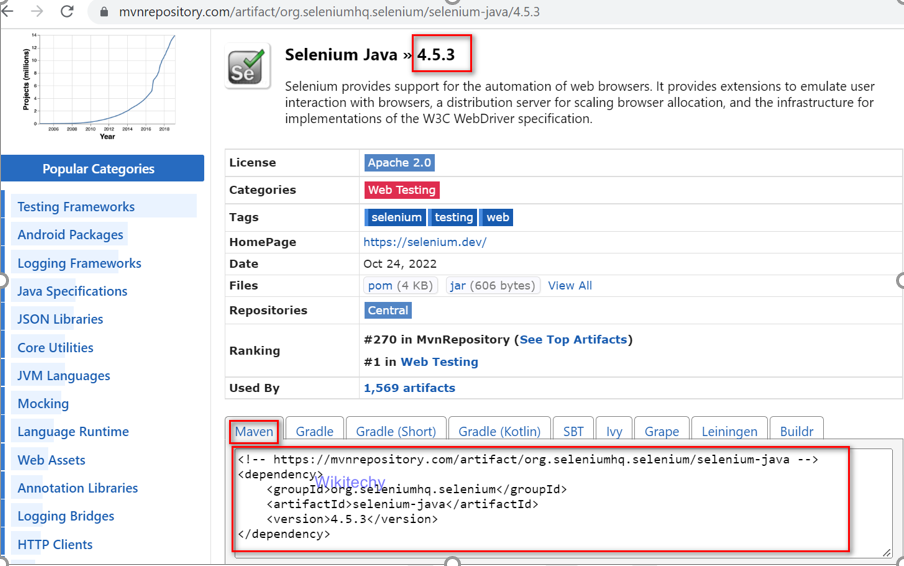This screenshot has width=904, height=566.
Task: Open the Apache 2.0 license tag
Action: [x=399, y=163]
